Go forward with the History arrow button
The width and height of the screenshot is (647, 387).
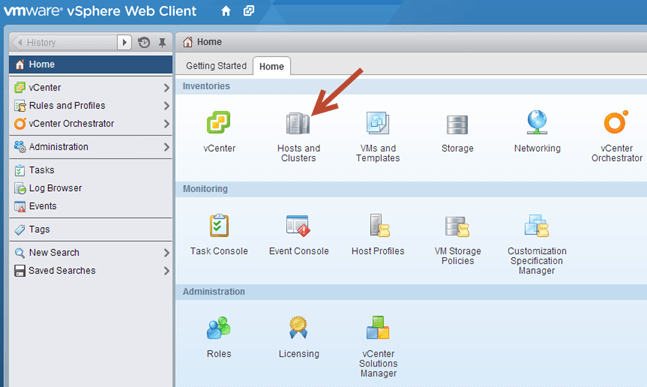point(124,42)
